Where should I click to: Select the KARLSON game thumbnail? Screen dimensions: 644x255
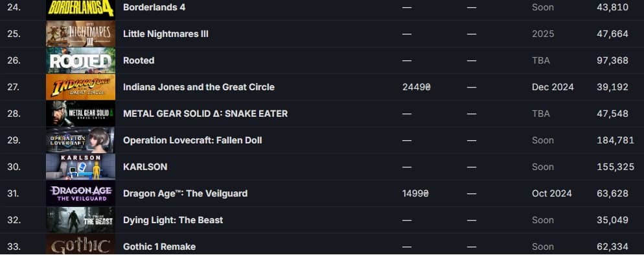click(x=80, y=167)
